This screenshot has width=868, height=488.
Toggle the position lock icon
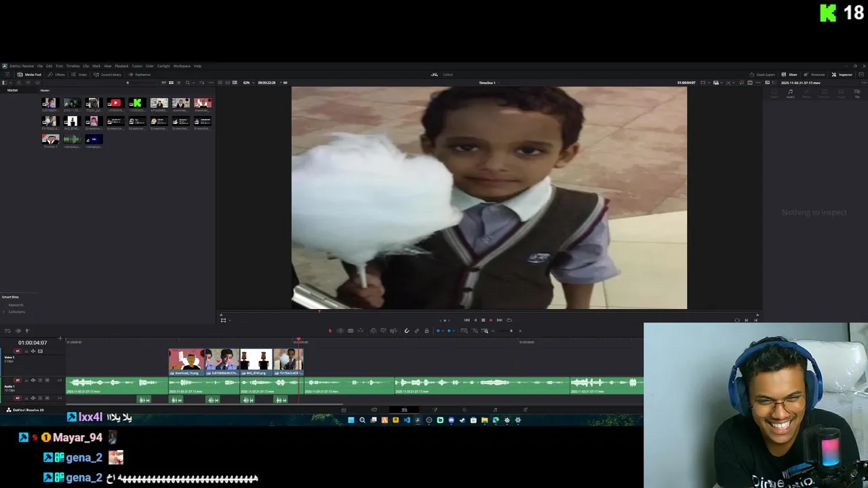coord(427,331)
